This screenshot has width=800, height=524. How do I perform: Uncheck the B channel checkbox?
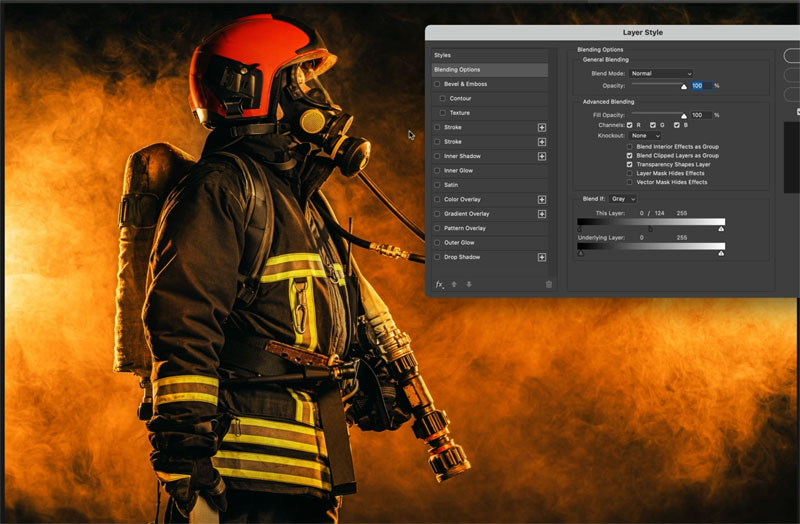point(677,125)
